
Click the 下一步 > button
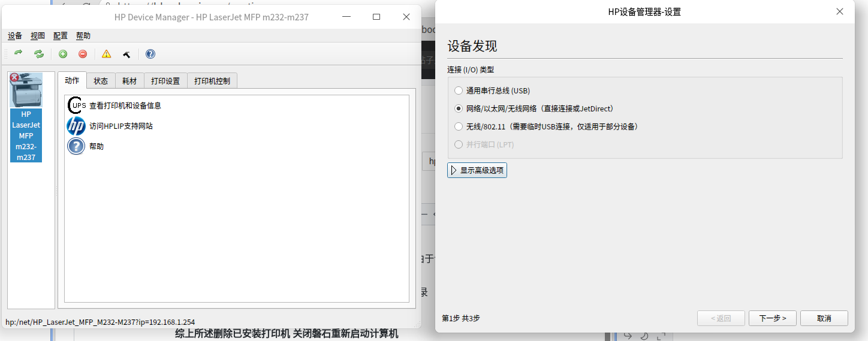[773, 318]
